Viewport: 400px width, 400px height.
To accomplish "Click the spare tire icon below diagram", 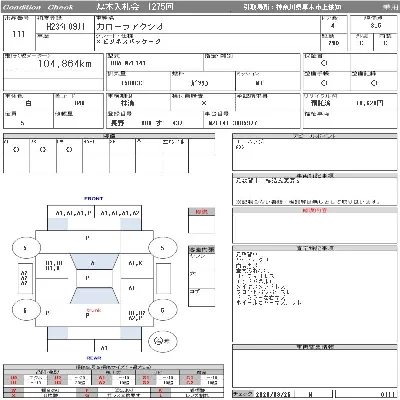I will [163, 341].
